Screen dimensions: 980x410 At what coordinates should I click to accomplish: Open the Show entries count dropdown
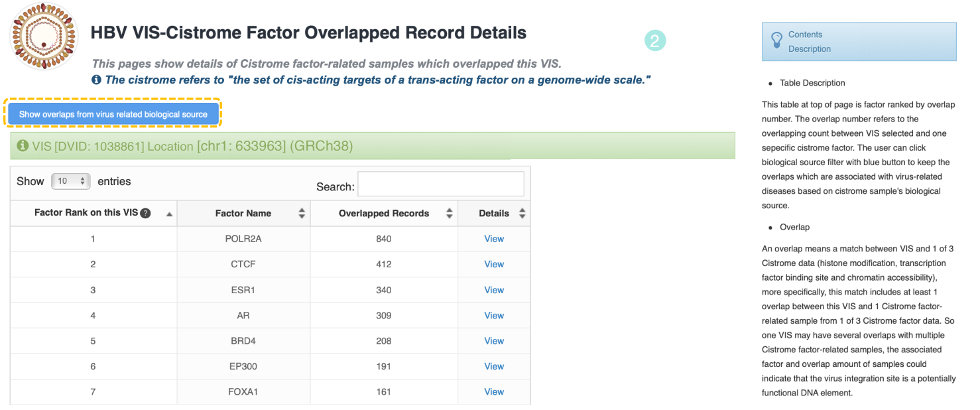coord(70,181)
